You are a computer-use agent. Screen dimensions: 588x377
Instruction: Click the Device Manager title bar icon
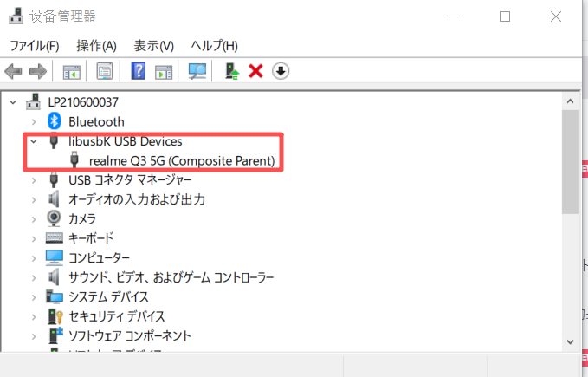16,16
